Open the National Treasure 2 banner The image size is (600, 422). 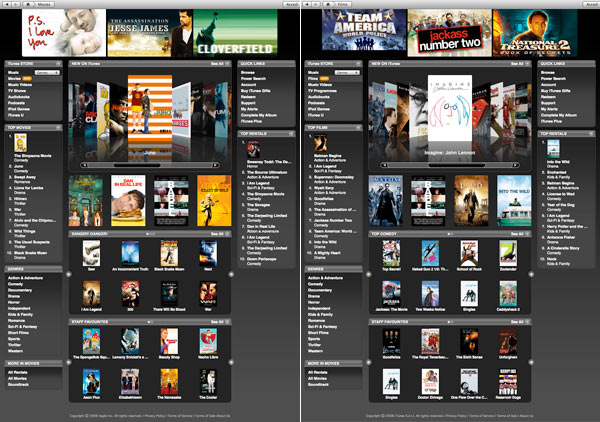535,33
